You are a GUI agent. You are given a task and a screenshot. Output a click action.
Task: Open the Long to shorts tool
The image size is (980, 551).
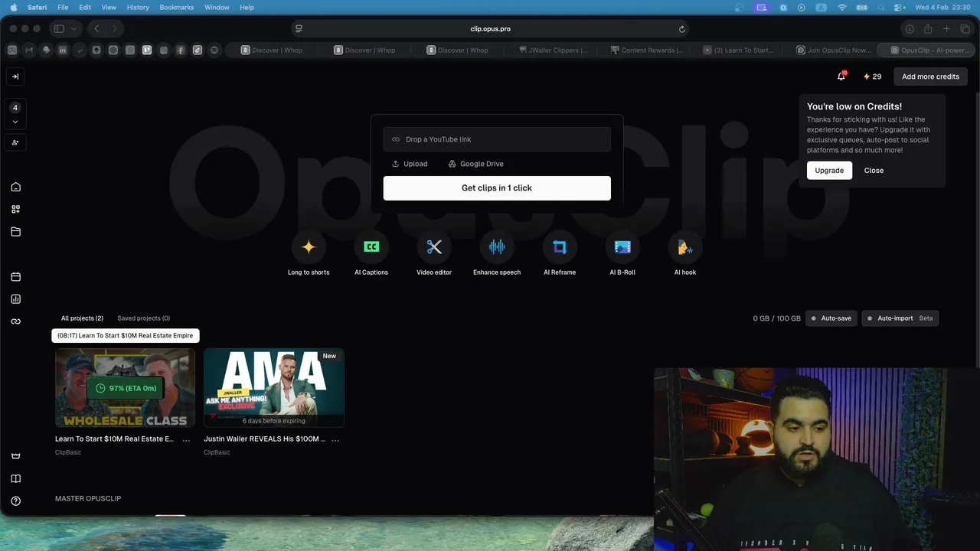[x=309, y=247]
